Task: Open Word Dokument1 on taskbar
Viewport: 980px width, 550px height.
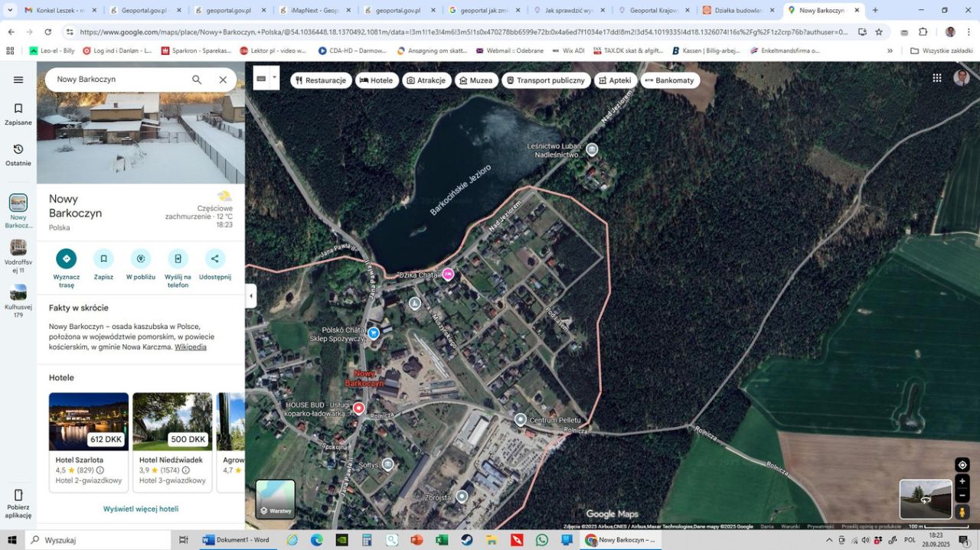Action: coord(236,540)
